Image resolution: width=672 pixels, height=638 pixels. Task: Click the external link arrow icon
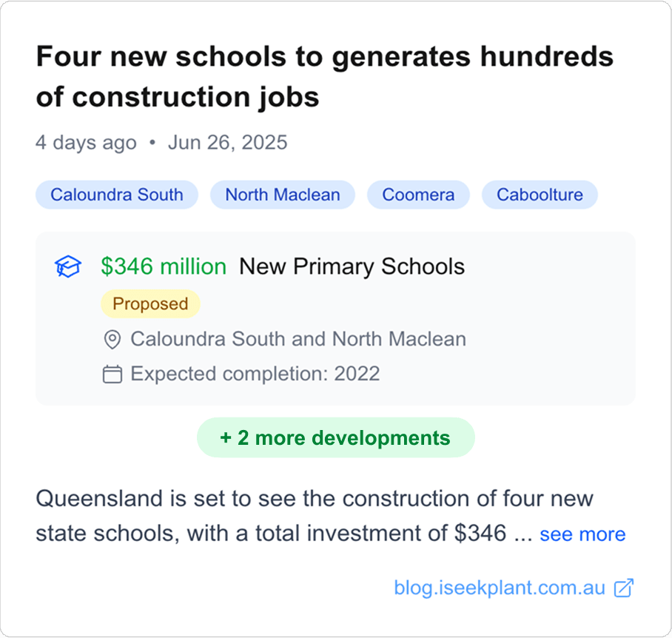coord(625,588)
